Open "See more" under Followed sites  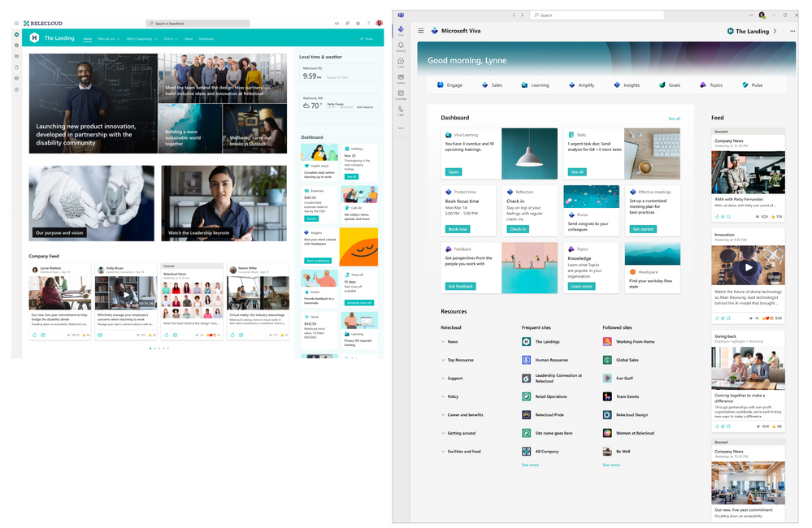[611, 465]
